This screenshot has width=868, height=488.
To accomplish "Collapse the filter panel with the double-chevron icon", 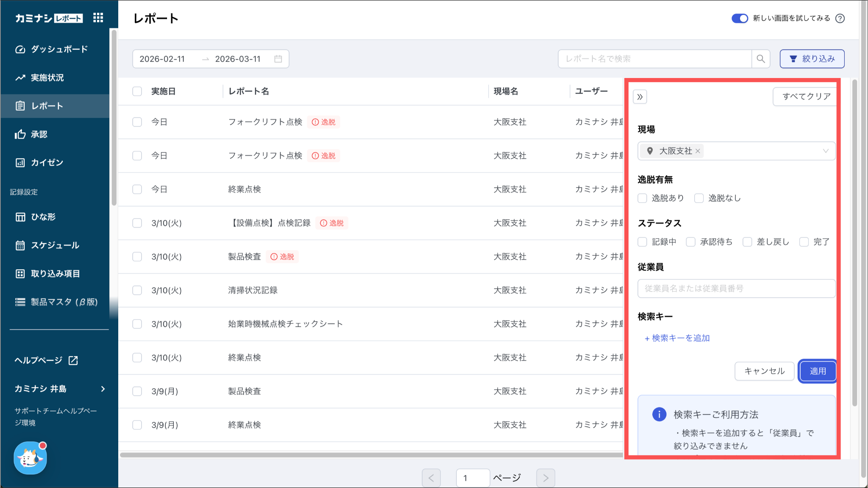I will coord(640,97).
